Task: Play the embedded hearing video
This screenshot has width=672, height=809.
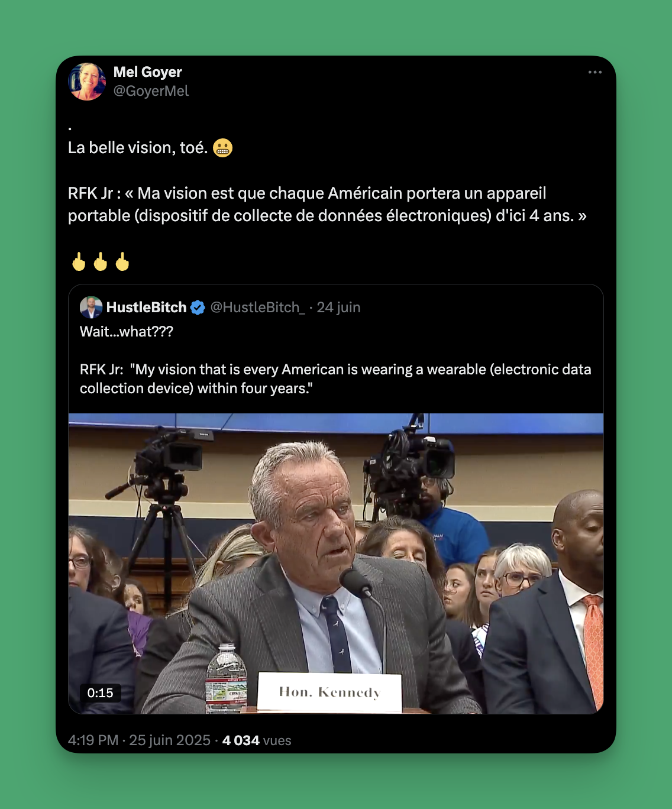Action: tap(336, 564)
